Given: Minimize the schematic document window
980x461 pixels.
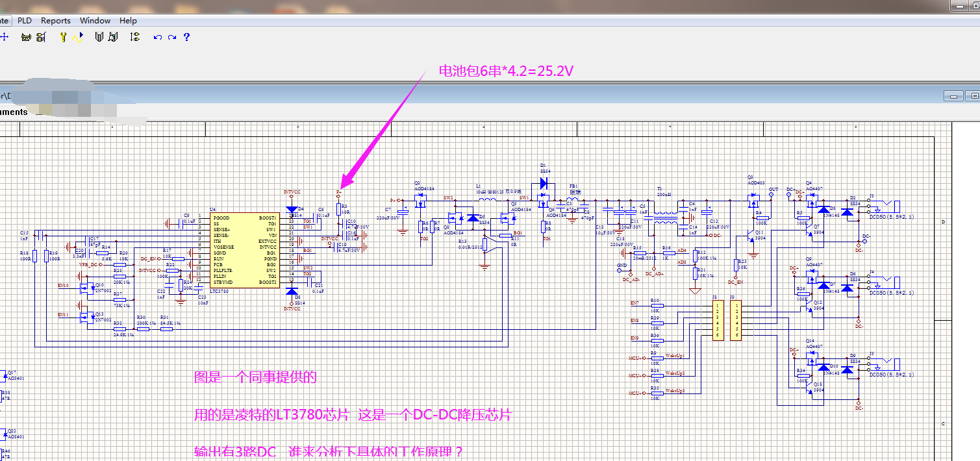Looking at the screenshot, I should pyautogui.click(x=954, y=96).
